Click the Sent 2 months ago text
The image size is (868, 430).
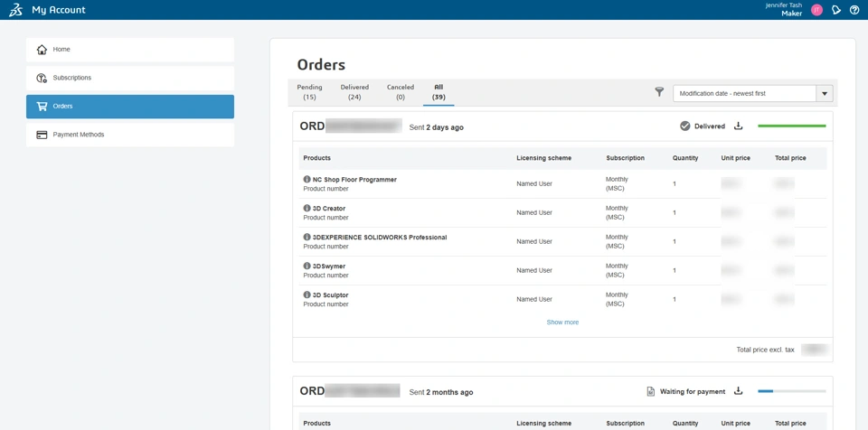(x=441, y=392)
